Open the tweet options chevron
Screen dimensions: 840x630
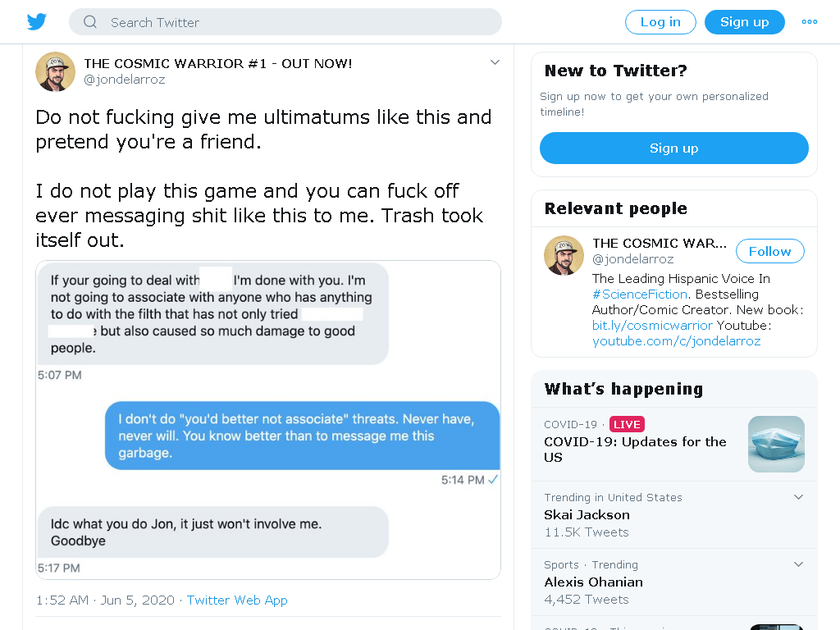495,62
